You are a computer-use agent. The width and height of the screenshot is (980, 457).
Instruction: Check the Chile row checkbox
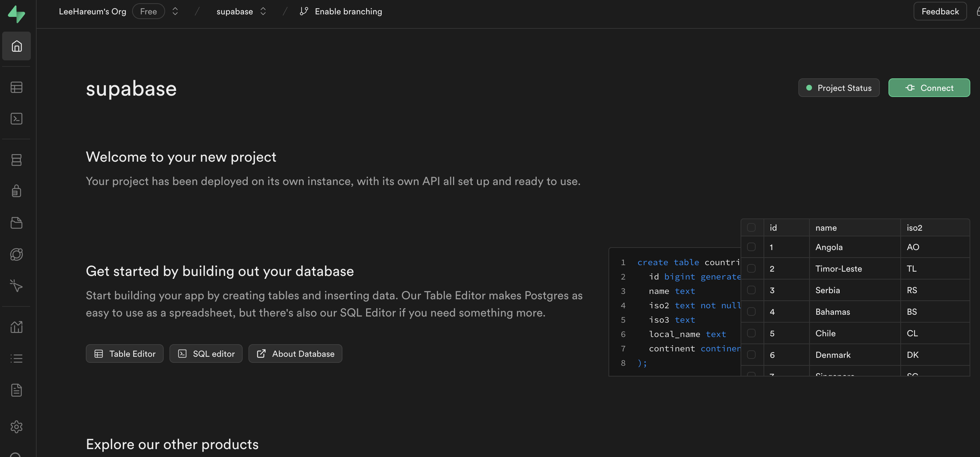[x=751, y=333]
